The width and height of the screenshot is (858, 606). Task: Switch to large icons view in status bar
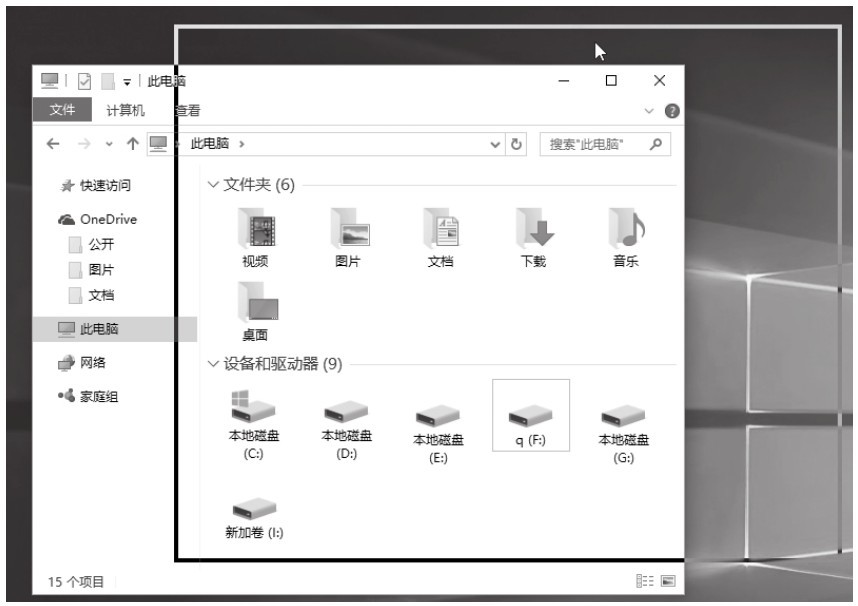(x=667, y=581)
